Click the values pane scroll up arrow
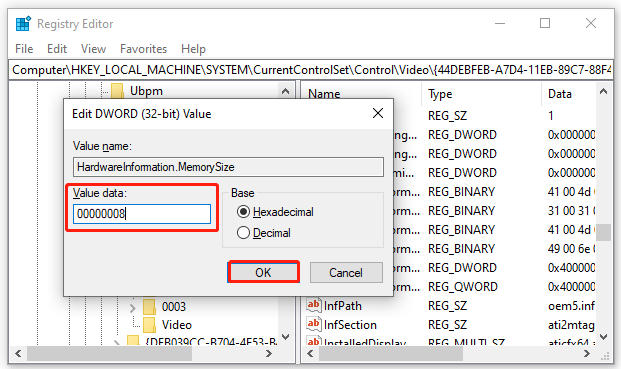Image resolution: width=621 pixels, height=369 pixels. 603,91
